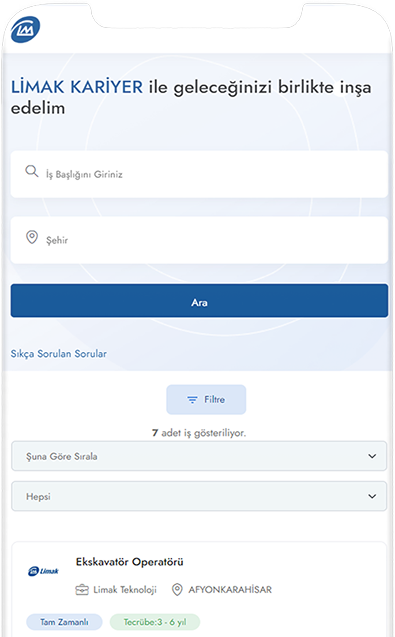Click the briefcase icon next to Limak Teknoloji
The width and height of the screenshot is (395, 637).
coord(82,589)
